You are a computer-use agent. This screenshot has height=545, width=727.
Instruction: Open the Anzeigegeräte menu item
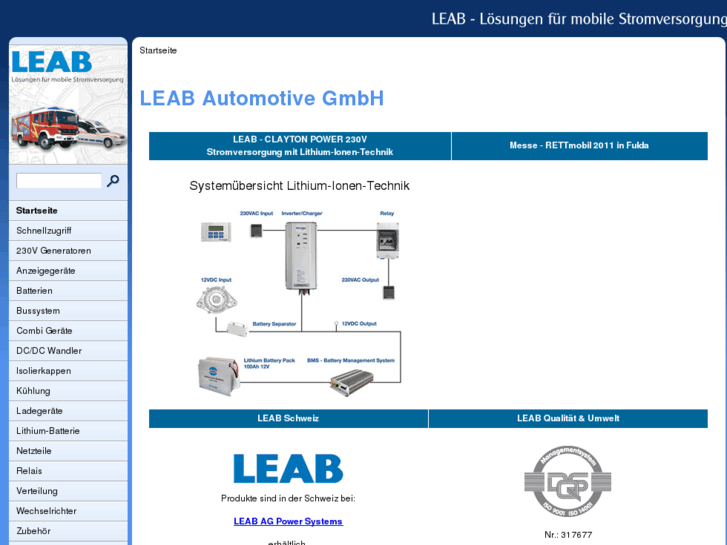pos(68,270)
